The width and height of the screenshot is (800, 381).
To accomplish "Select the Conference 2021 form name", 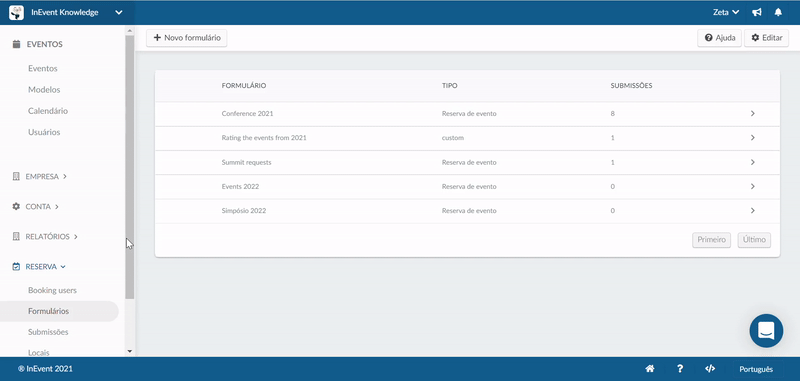I will coord(247,114).
